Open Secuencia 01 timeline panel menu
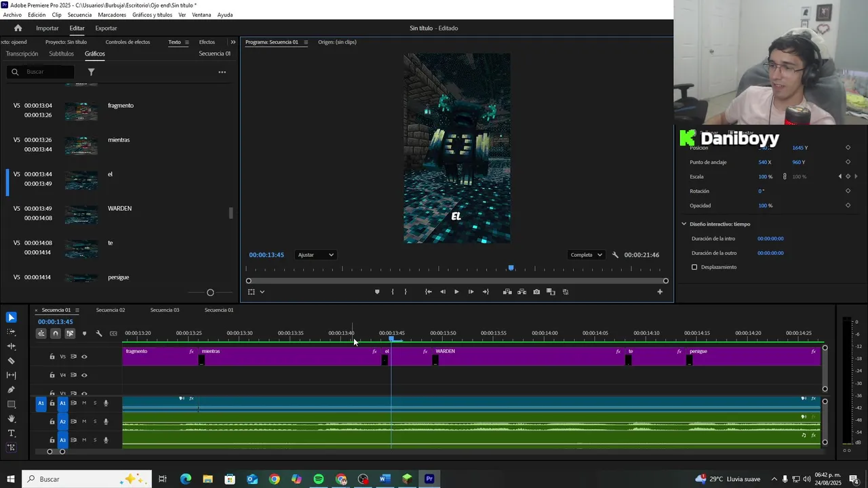The width and height of the screenshot is (868, 488). click(x=77, y=310)
